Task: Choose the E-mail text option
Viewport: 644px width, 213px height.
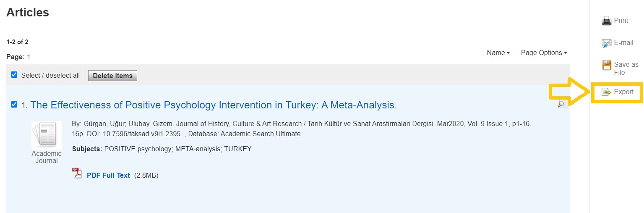Action: click(x=623, y=43)
